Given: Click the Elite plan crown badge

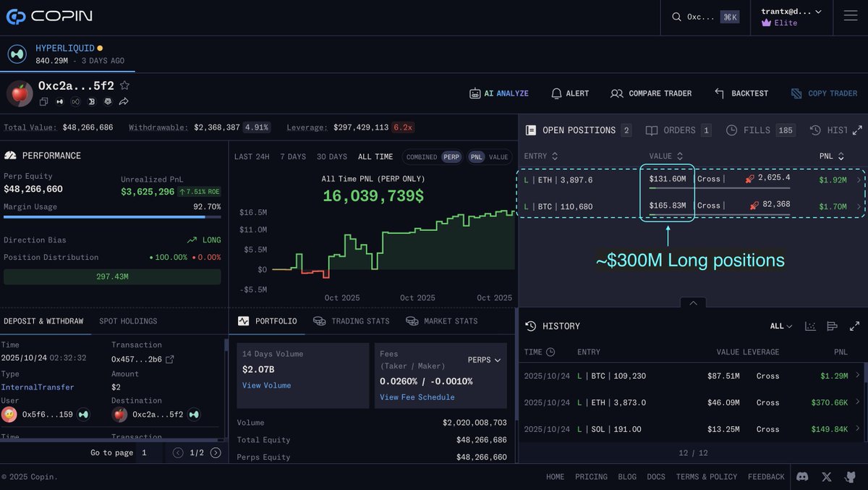Looking at the screenshot, I should [780, 22].
